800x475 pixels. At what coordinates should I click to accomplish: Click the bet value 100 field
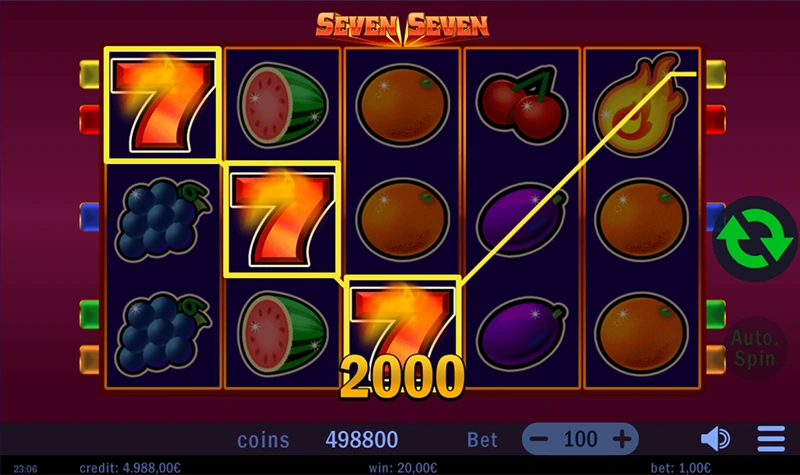[x=580, y=439]
